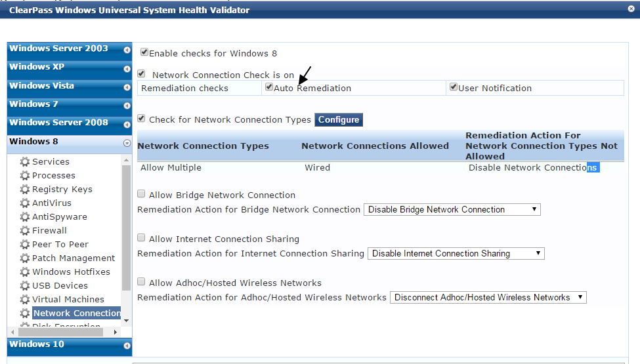
Task: Click the horizontal scroll left arrow
Action: point(12,333)
